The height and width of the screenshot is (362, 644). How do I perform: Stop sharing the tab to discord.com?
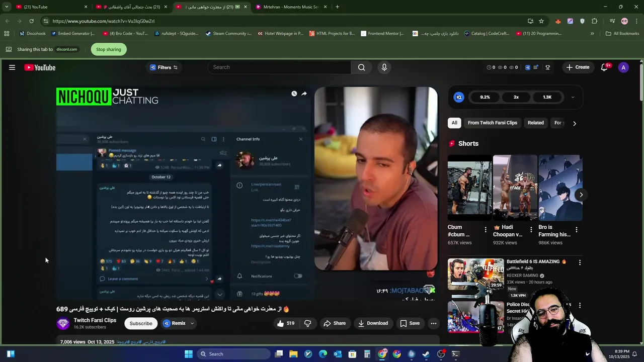click(x=109, y=49)
